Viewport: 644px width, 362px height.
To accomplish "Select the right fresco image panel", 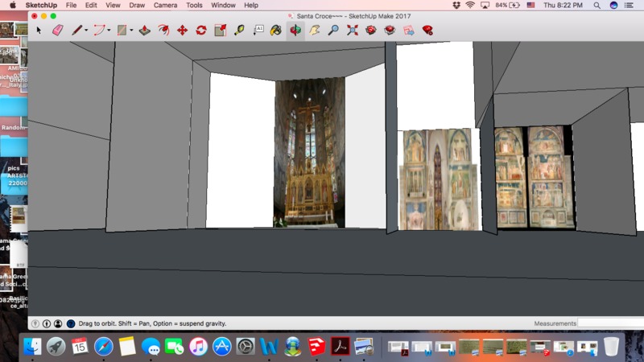I will (x=535, y=177).
